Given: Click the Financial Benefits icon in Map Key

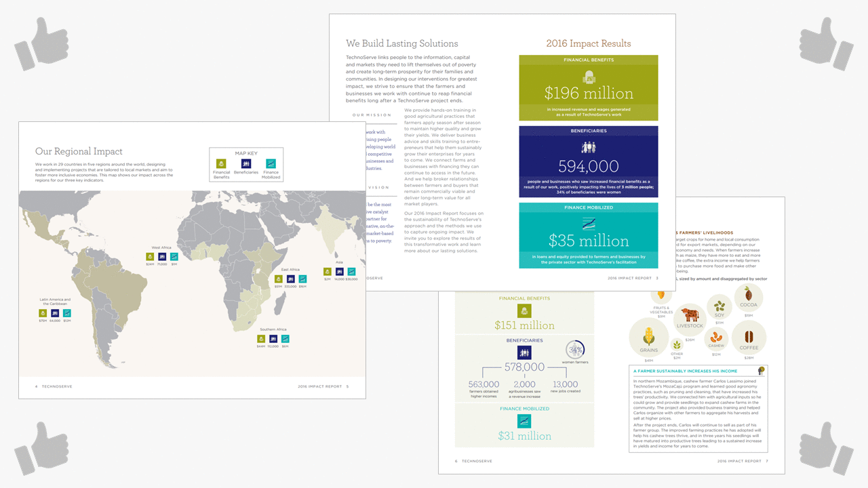Looking at the screenshot, I should (221, 163).
